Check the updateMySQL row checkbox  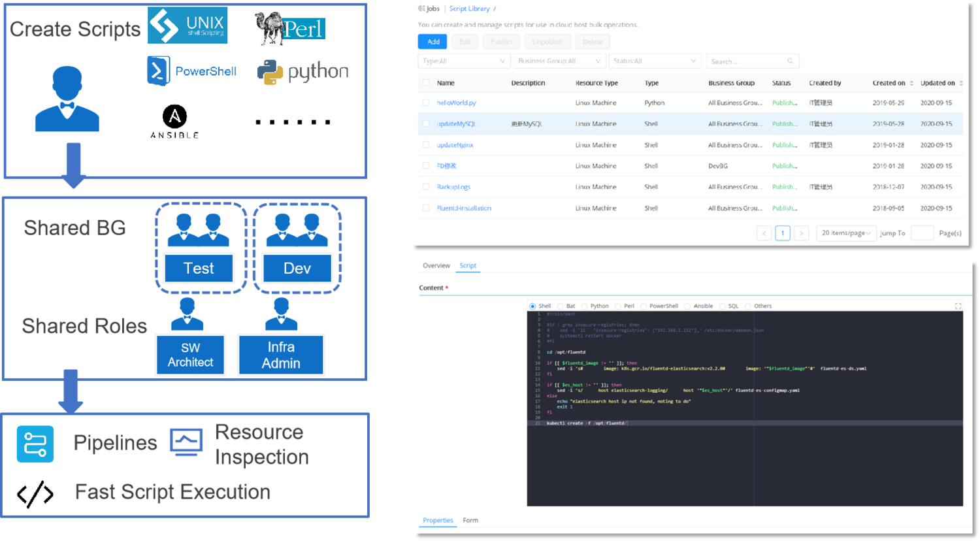pyautogui.click(x=426, y=123)
